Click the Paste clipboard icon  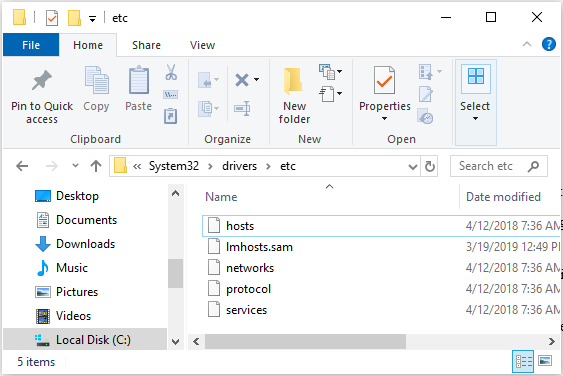[139, 80]
